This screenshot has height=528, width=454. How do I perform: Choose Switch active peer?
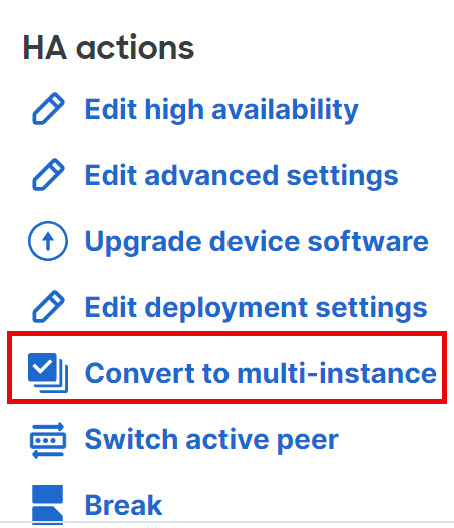click(x=212, y=440)
